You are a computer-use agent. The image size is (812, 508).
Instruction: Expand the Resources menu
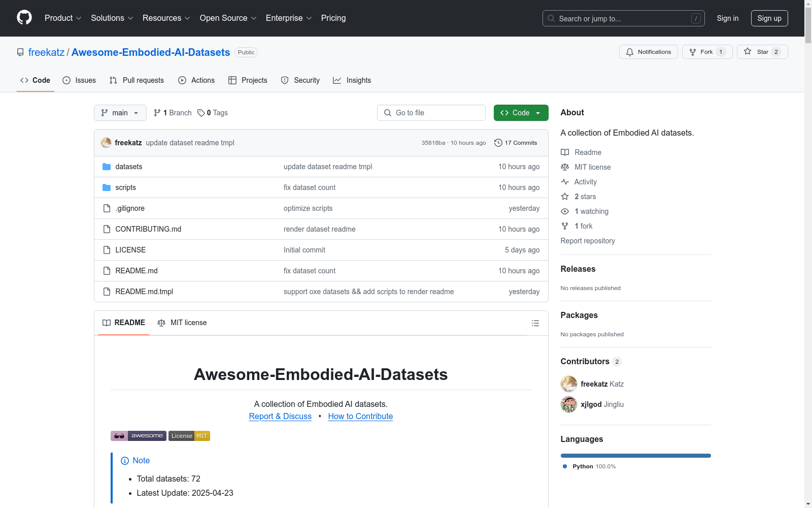click(x=166, y=18)
